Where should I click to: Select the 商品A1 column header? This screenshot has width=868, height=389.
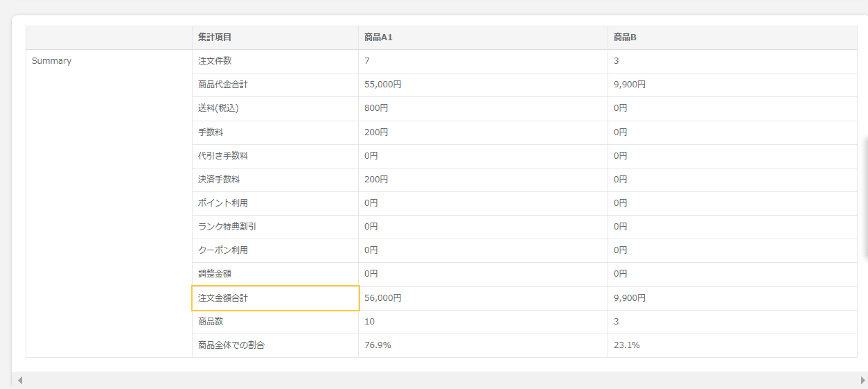[x=483, y=37]
